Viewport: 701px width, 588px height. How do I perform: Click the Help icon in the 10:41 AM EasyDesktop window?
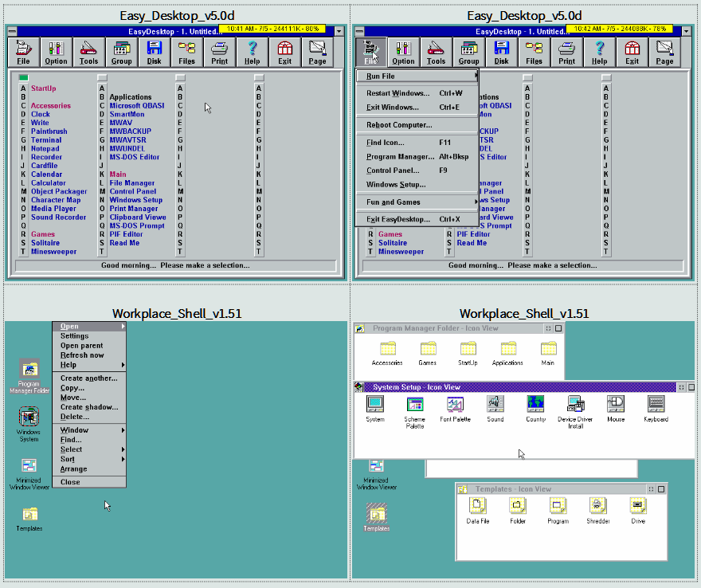[252, 53]
